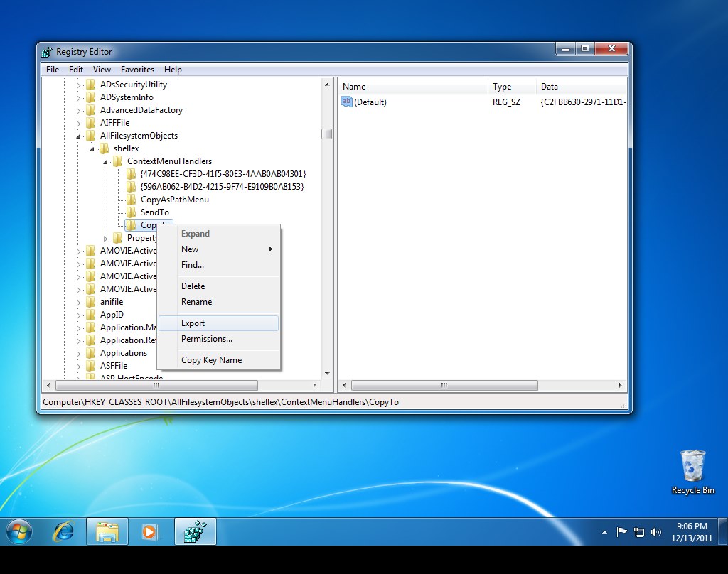Viewport: 728px width, 574px height.
Task: Select the {C2FBB630-2971-11D1- data value
Action: pyautogui.click(x=583, y=102)
